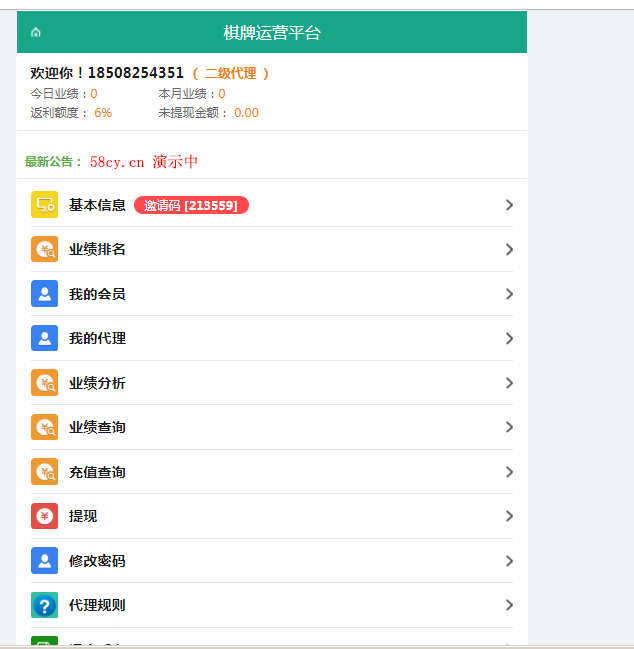634x649 pixels.
Task: Expand the 基本信息 row chevron
Action: click(509, 205)
